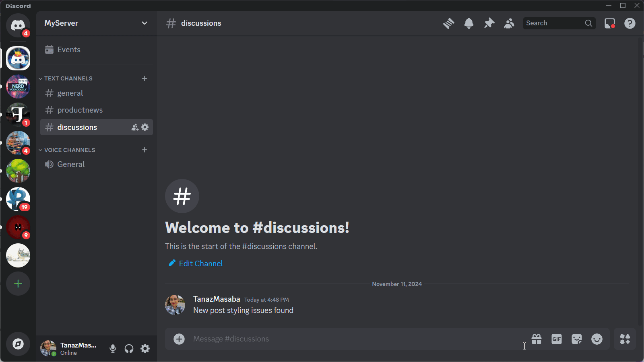Viewport: 644px width, 362px height.
Task: Open the apps launcher button
Action: point(625,339)
